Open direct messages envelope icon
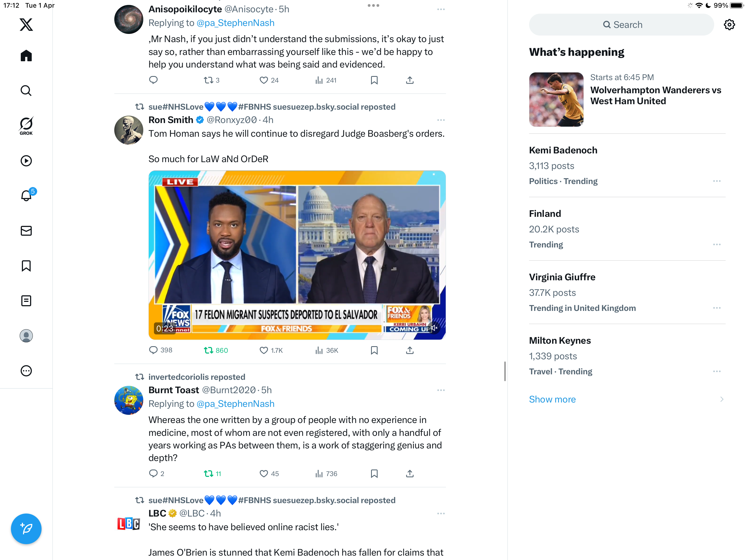Image resolution: width=747 pixels, height=560 pixels. click(26, 231)
